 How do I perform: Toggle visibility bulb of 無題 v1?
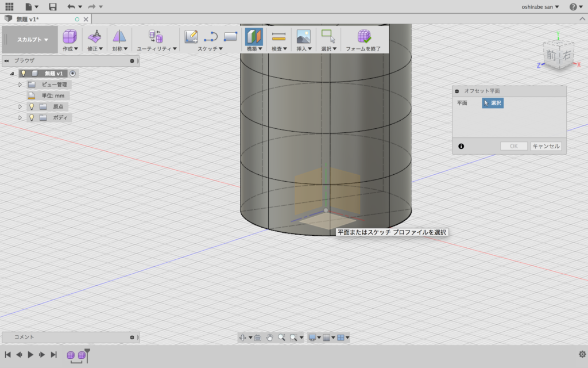pos(23,74)
